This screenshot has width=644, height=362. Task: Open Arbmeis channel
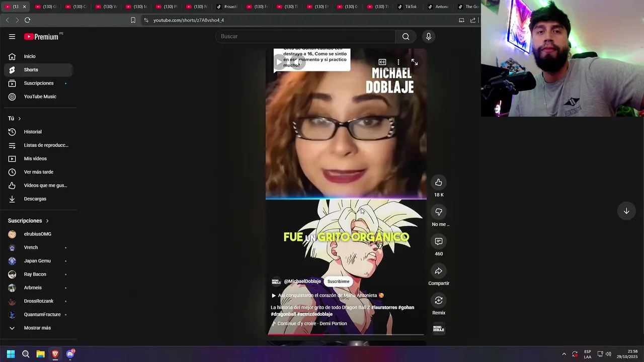pyautogui.click(x=38, y=288)
